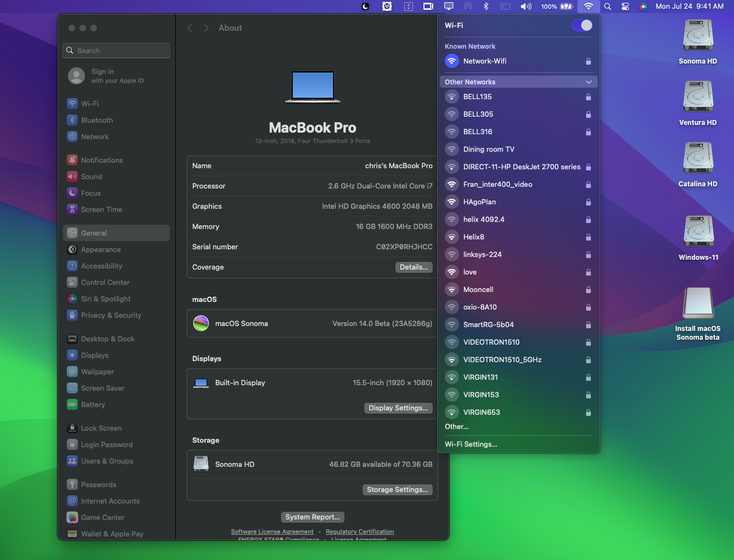Open Login Password settings
734x560 pixels.
[116, 444]
